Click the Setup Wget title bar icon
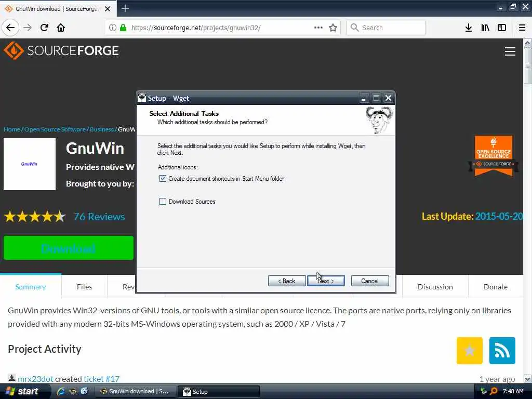Viewport: 532px width, 399px height. tap(142, 98)
